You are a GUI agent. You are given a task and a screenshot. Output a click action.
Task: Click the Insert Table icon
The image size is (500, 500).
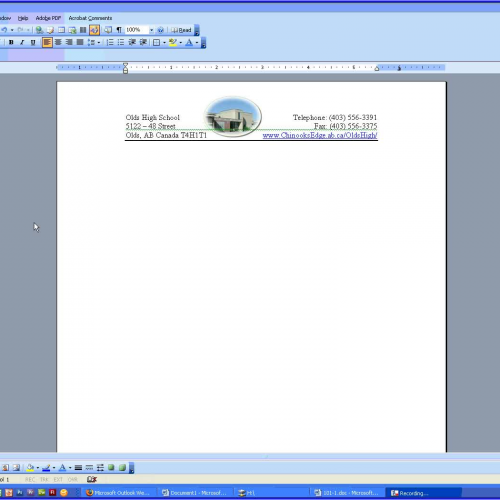point(61,30)
